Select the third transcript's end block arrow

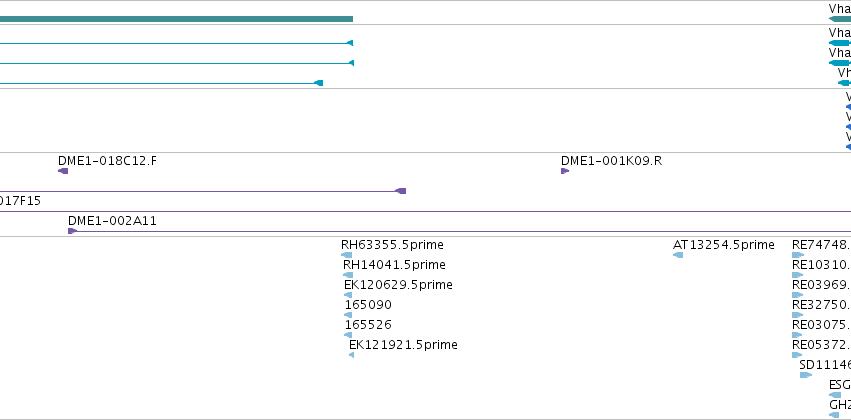pos(319,83)
